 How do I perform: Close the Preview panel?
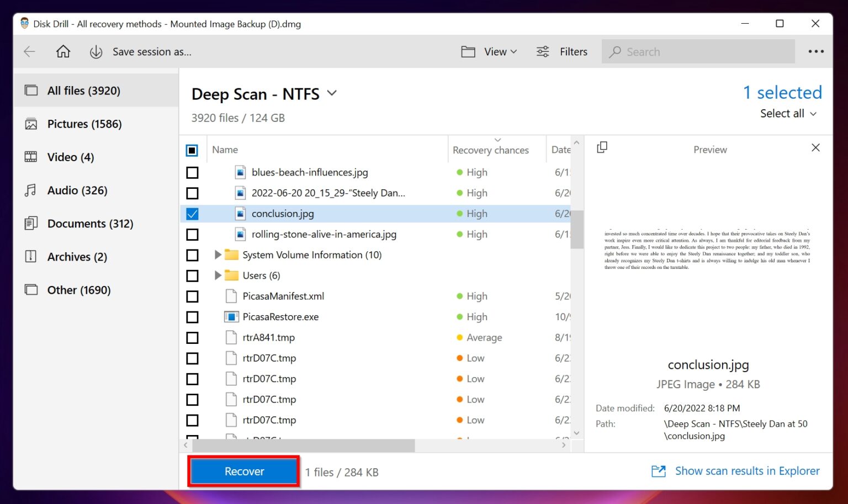[815, 147]
